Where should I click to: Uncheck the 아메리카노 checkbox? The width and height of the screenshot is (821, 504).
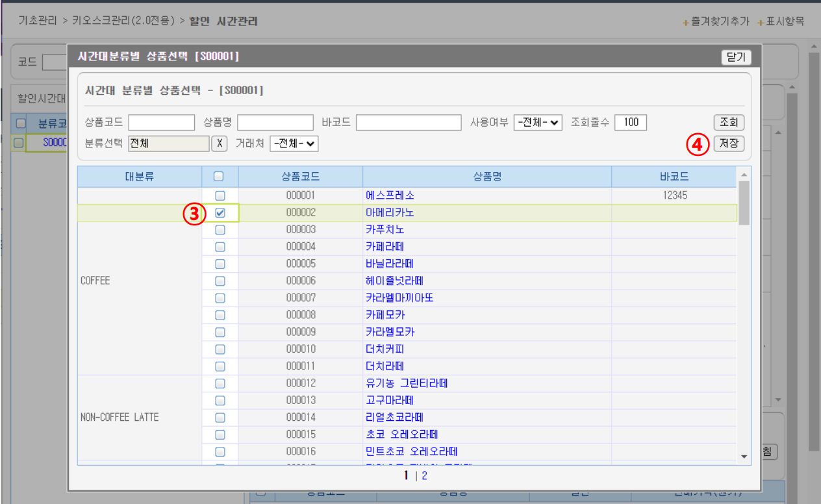click(220, 212)
